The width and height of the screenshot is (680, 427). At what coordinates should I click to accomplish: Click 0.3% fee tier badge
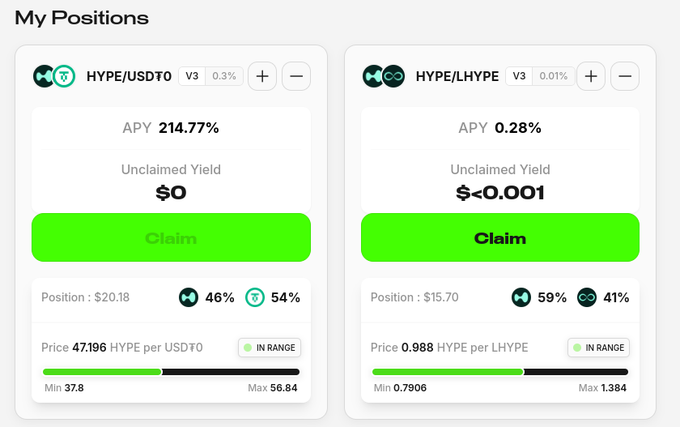(224, 76)
